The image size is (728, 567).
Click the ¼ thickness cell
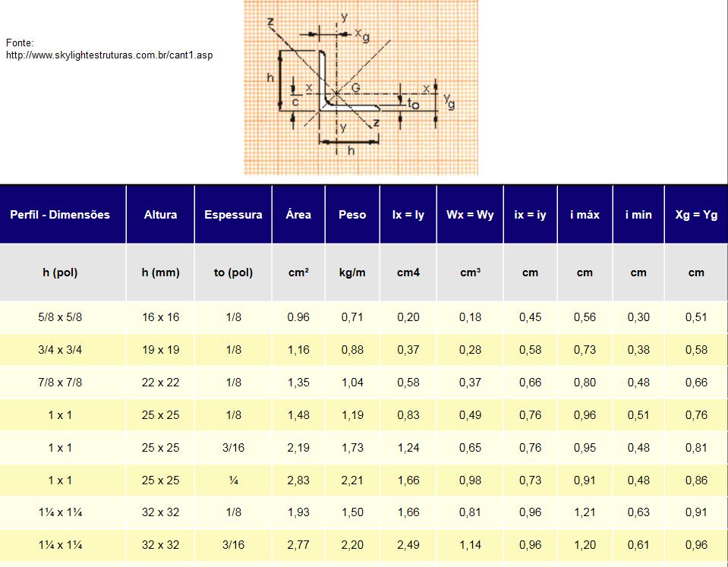(233, 480)
